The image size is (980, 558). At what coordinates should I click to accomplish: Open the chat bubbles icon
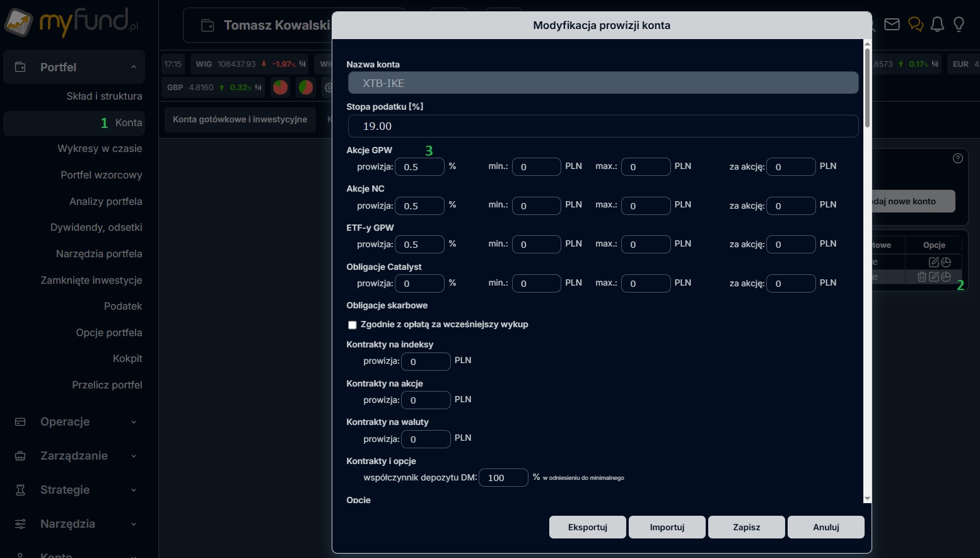(x=915, y=25)
